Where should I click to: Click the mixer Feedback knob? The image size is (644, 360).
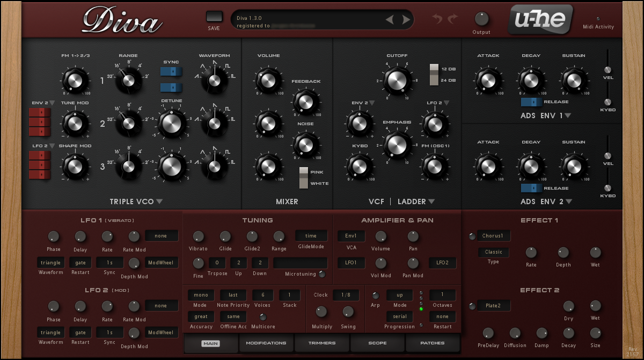pyautogui.click(x=305, y=101)
